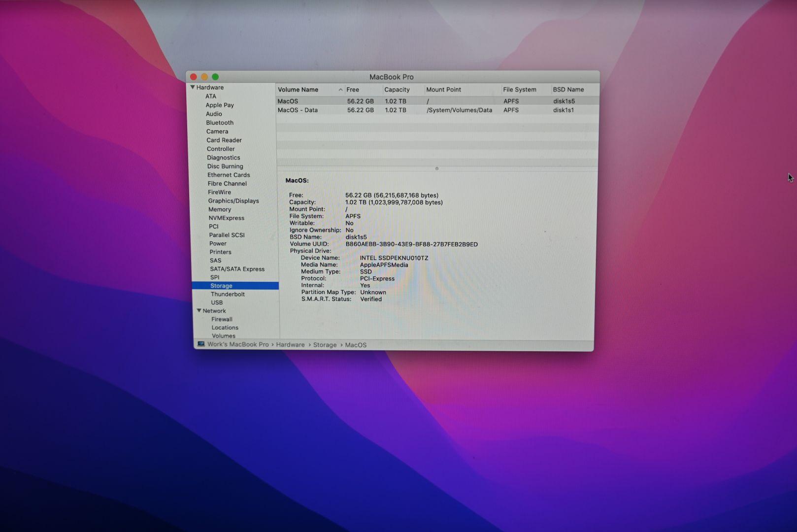Collapse the Network section disclosure triangle
Viewport: 797px width, 532px height.
[x=199, y=311]
